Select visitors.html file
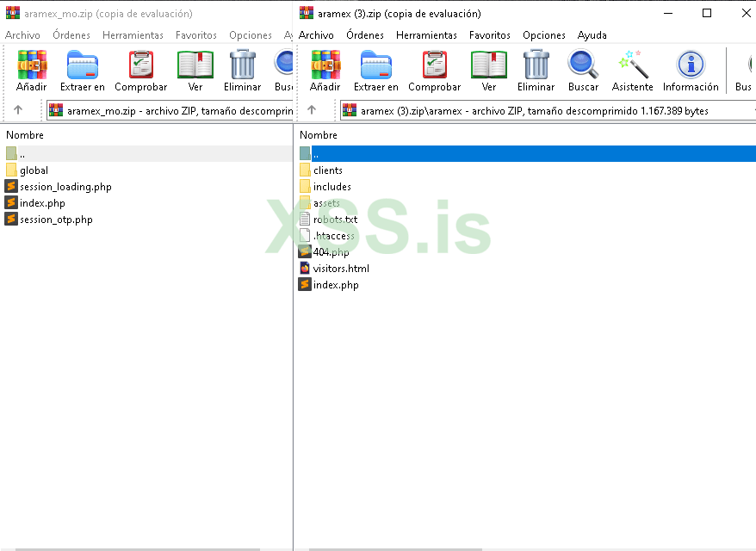 341,269
